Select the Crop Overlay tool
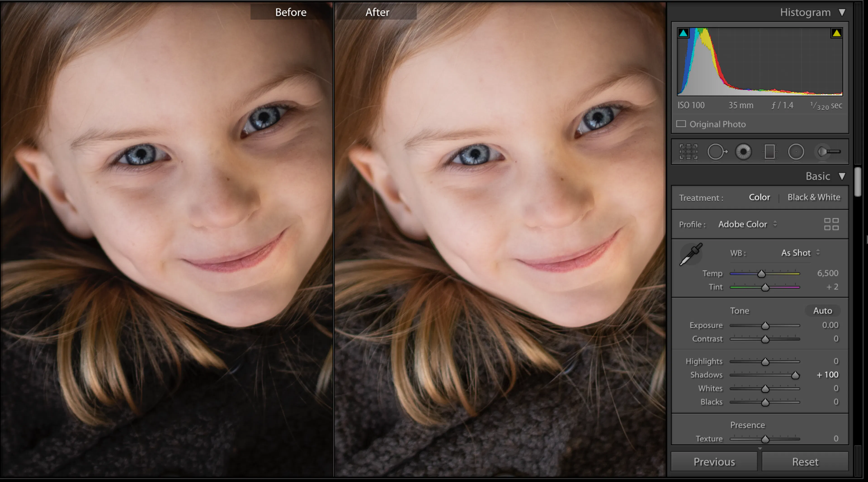The height and width of the screenshot is (482, 868). (688, 152)
